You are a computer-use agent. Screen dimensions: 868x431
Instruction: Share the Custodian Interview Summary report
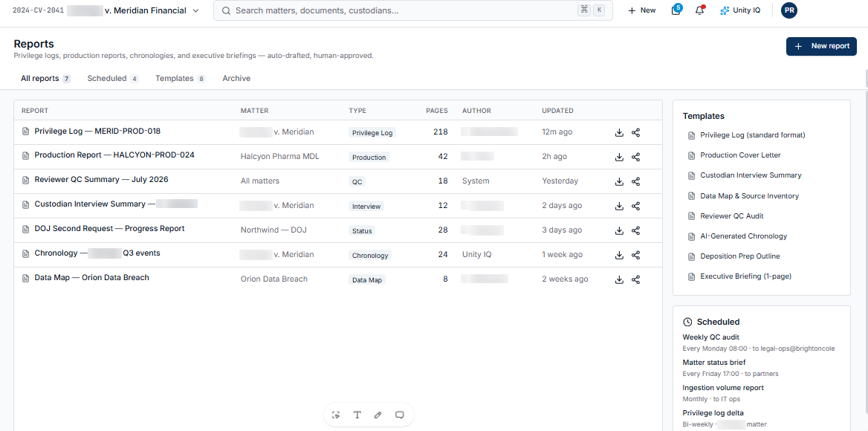(x=635, y=206)
